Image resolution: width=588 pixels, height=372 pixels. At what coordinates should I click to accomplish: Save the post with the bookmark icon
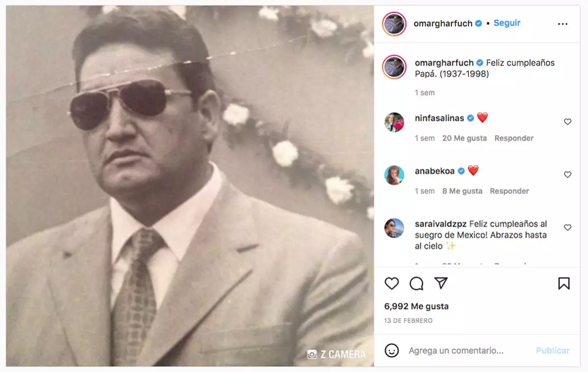[x=564, y=283]
